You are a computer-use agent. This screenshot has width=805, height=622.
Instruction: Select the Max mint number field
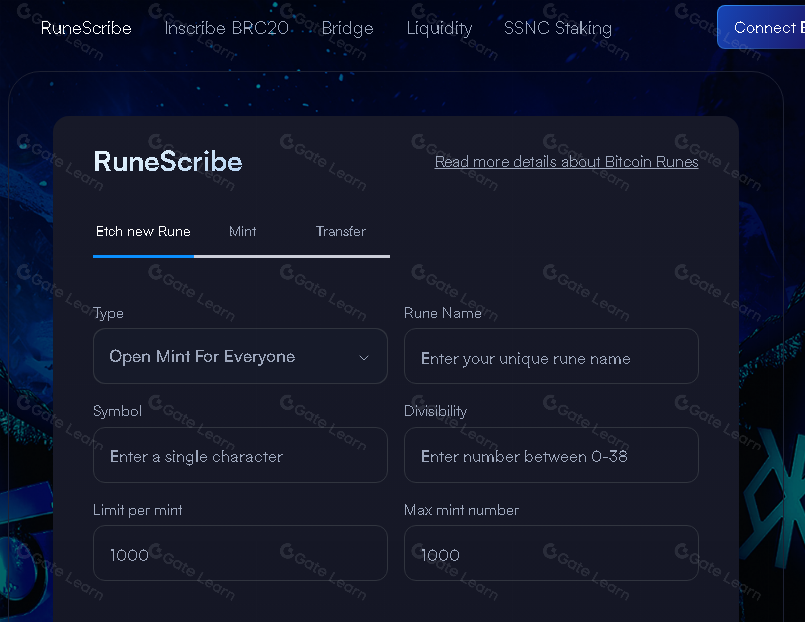coord(551,553)
